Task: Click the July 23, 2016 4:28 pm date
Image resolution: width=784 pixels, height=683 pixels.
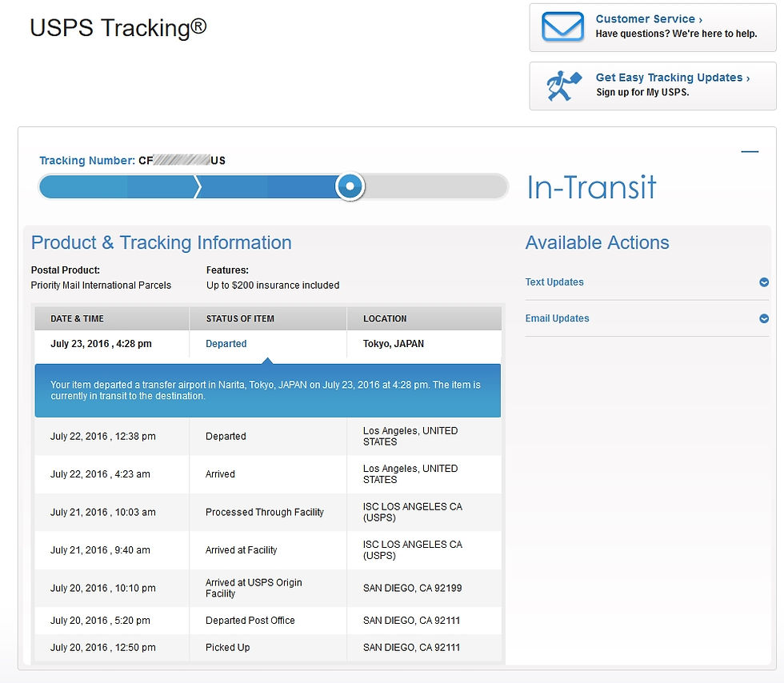Action: click(x=101, y=344)
